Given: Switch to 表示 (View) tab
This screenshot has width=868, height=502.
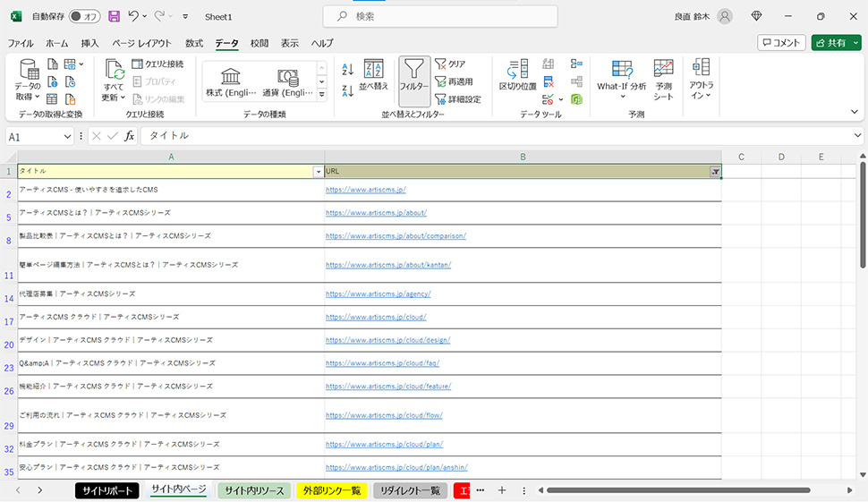Looking at the screenshot, I should tap(290, 43).
